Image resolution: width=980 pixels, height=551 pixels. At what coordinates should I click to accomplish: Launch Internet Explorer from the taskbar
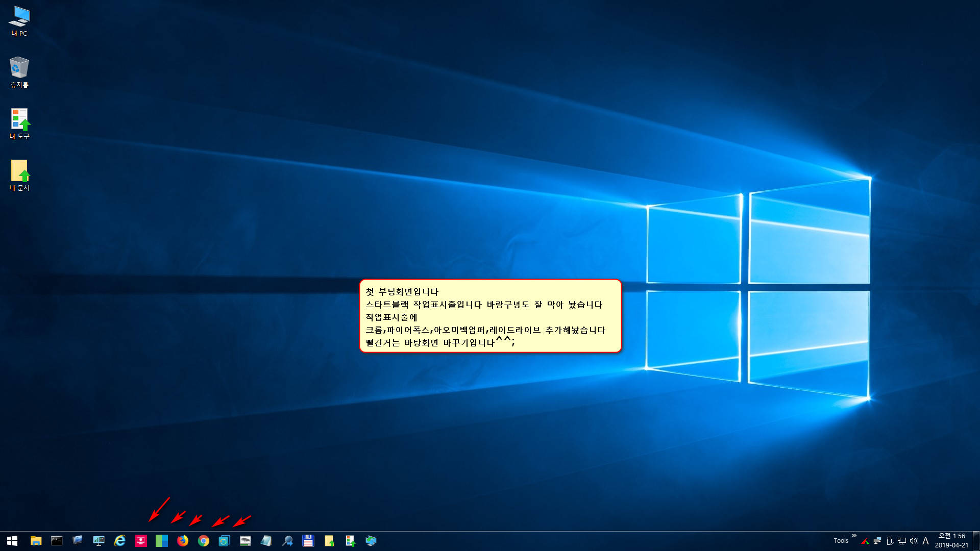click(x=119, y=541)
